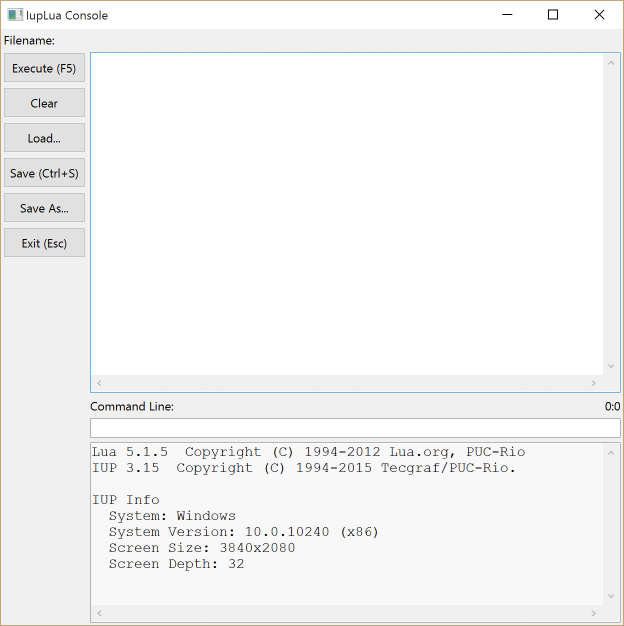Quit using the Exit (Esc) button
Viewport: 624px width, 626px height.
coord(44,243)
